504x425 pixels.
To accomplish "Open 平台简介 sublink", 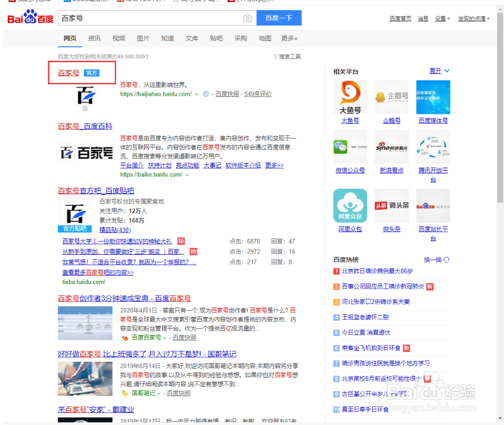I will pyautogui.click(x=132, y=165).
